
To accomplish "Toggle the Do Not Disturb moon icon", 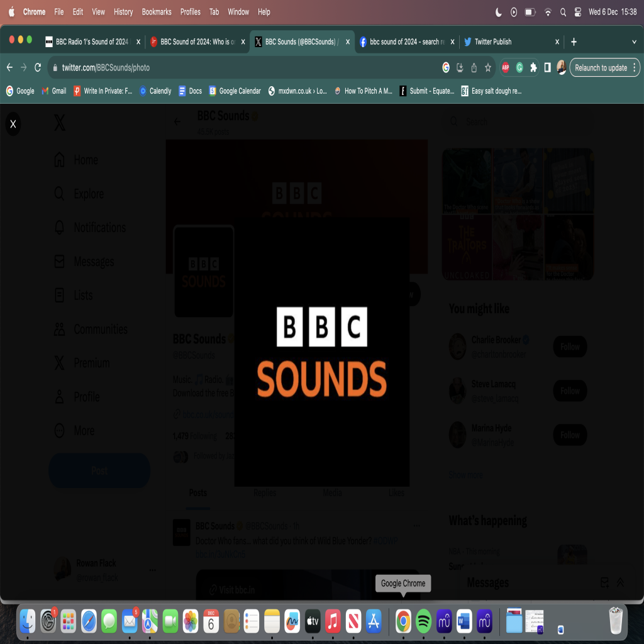I will point(499,12).
